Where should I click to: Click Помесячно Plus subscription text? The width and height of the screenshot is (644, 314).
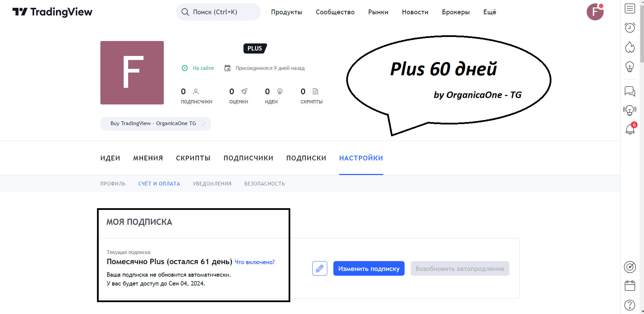tap(170, 262)
